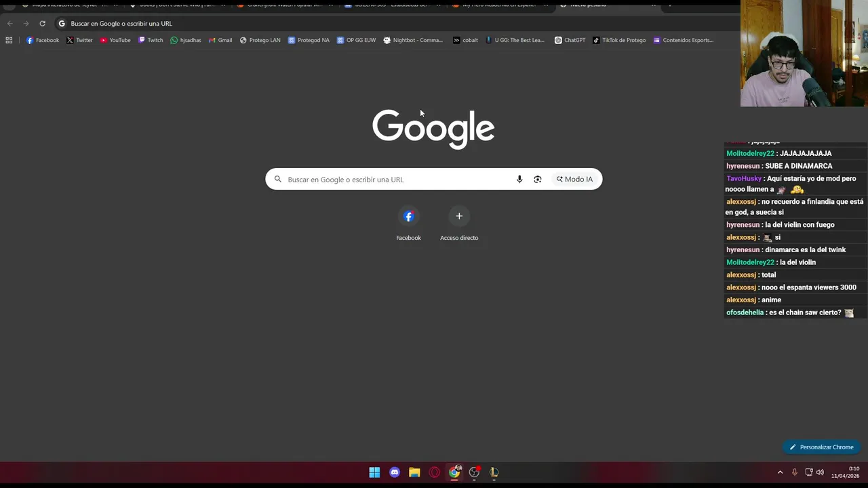Viewport: 868px width, 488px height.
Task: Click the streamer webcam overlay
Action: click(x=804, y=53)
